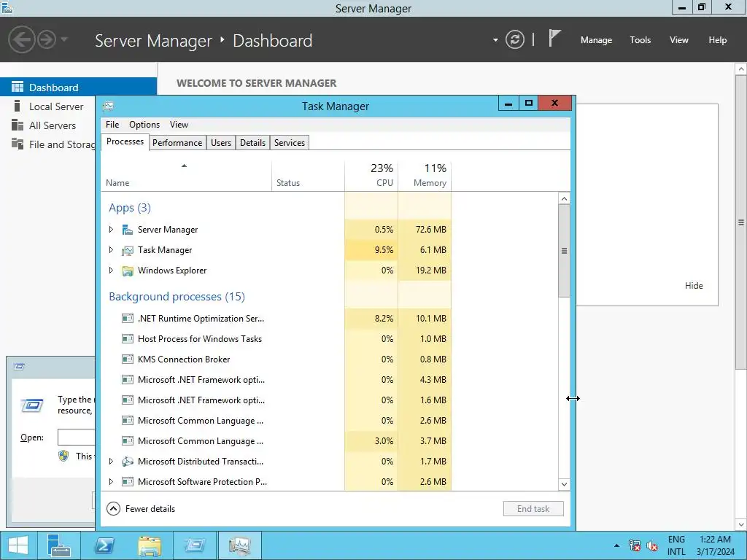Viewport: 747px width, 560px height.
Task: Open the Windows Start button
Action: pos(18,545)
